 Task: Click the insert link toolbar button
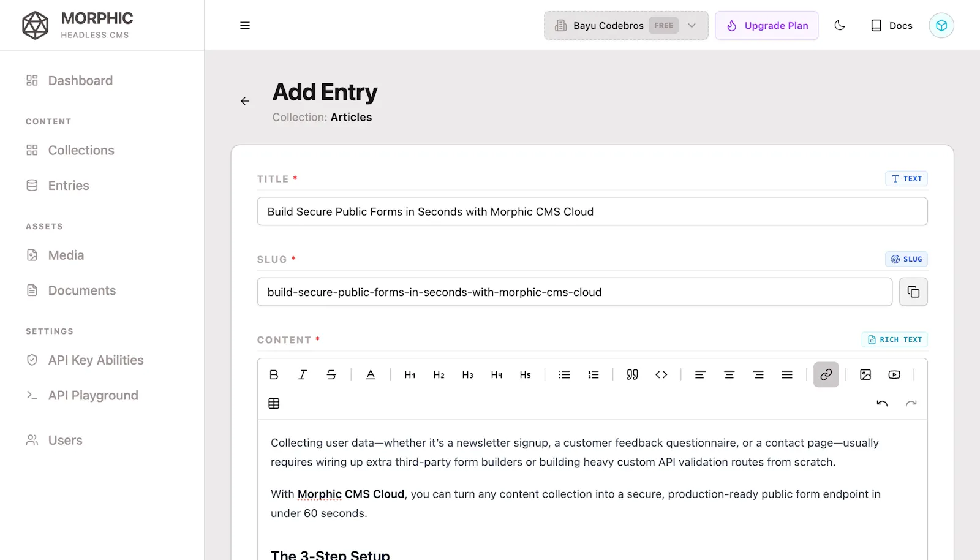[x=826, y=374]
